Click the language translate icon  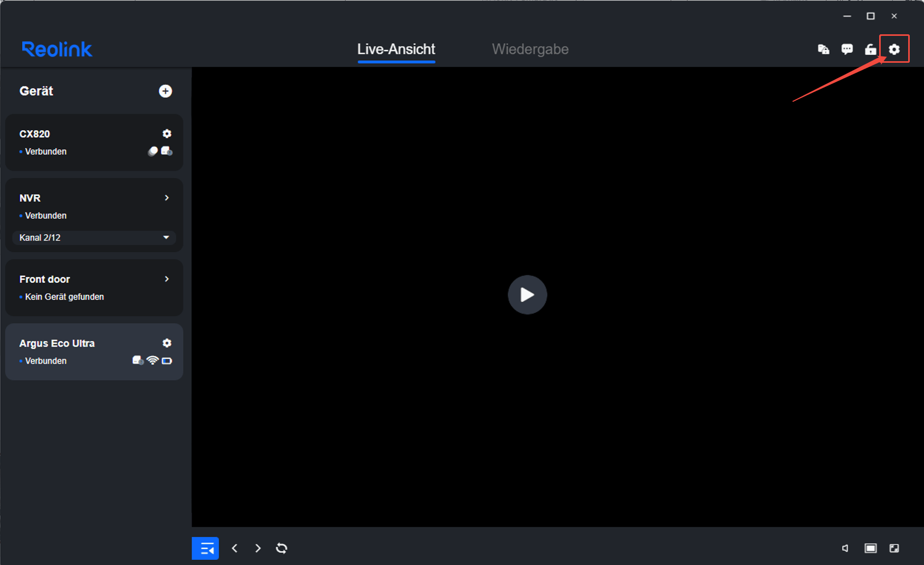tap(823, 49)
